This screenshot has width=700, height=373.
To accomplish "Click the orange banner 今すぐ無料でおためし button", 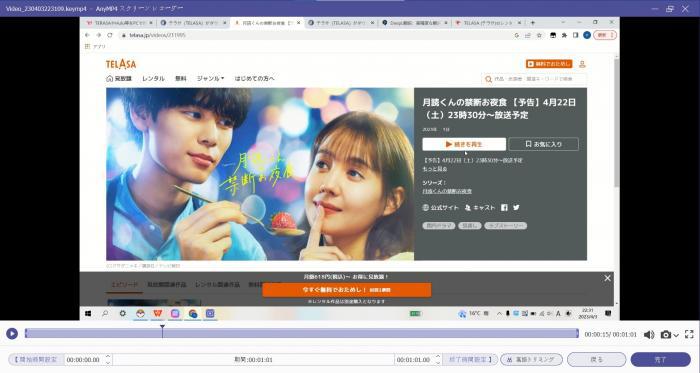I will click(347, 290).
